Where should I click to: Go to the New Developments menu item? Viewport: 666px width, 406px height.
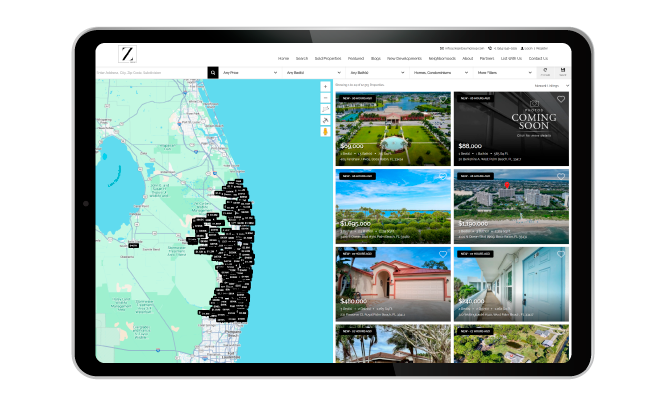click(x=405, y=58)
